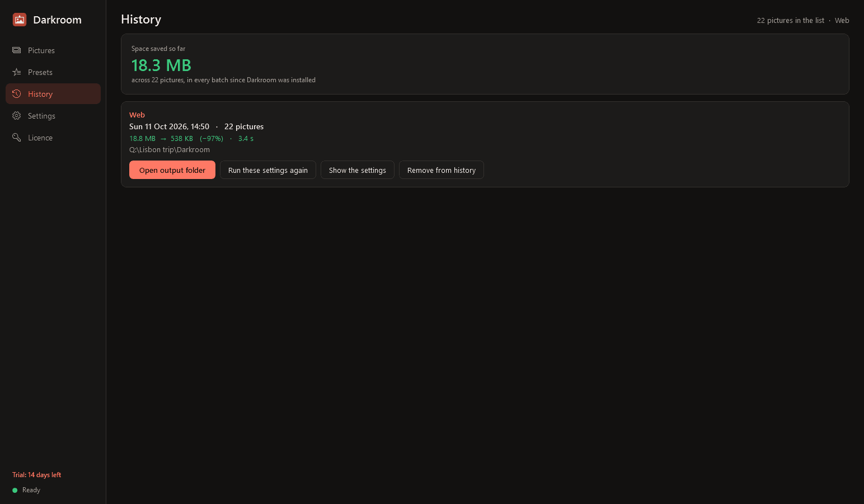Remove the Web batch from history
Viewport: 864px width, 504px height.
tap(442, 170)
